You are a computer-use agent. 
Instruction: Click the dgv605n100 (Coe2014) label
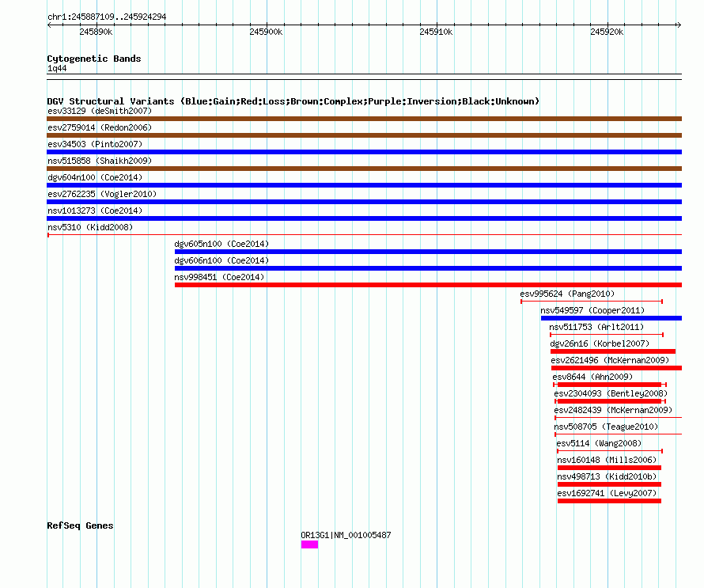[221, 244]
